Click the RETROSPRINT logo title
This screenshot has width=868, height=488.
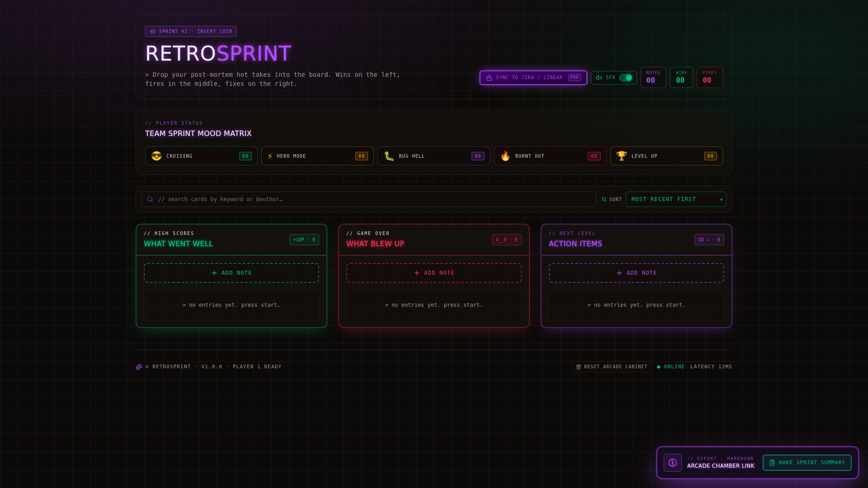click(218, 53)
